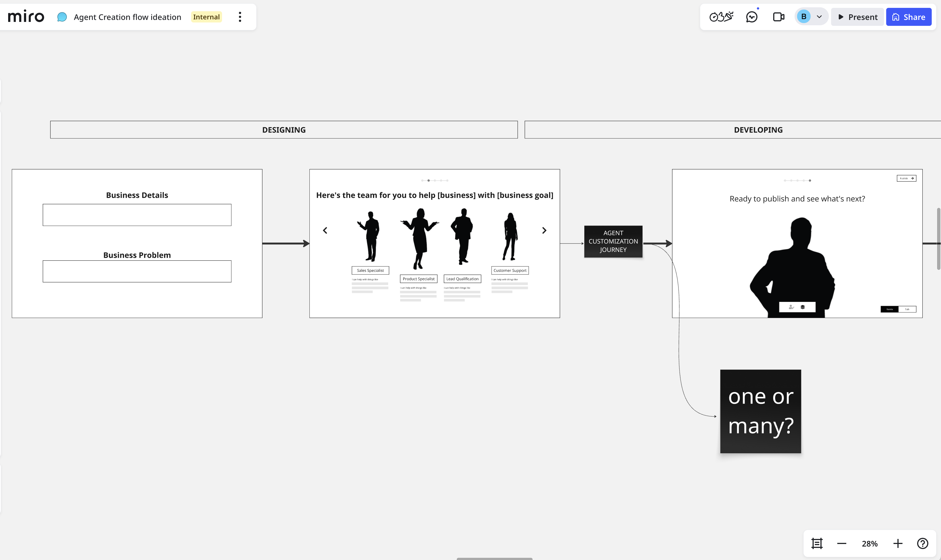The width and height of the screenshot is (941, 560).
Task: Click the right carousel arrow on the team screen
Action: (544, 230)
